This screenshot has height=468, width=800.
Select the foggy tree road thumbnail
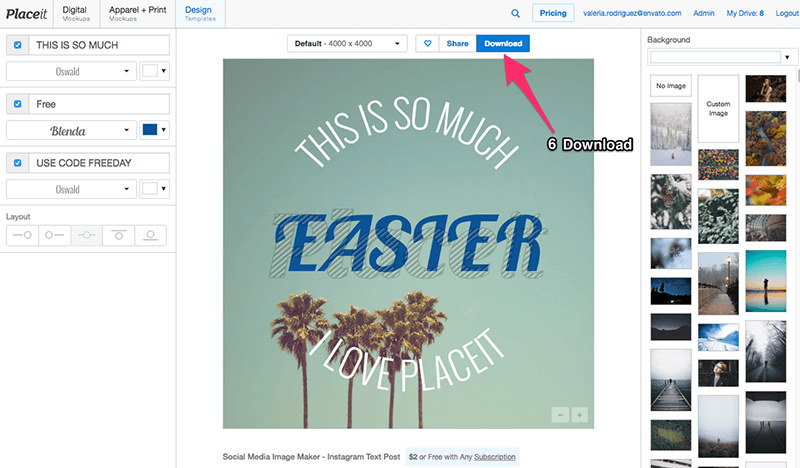click(766, 352)
